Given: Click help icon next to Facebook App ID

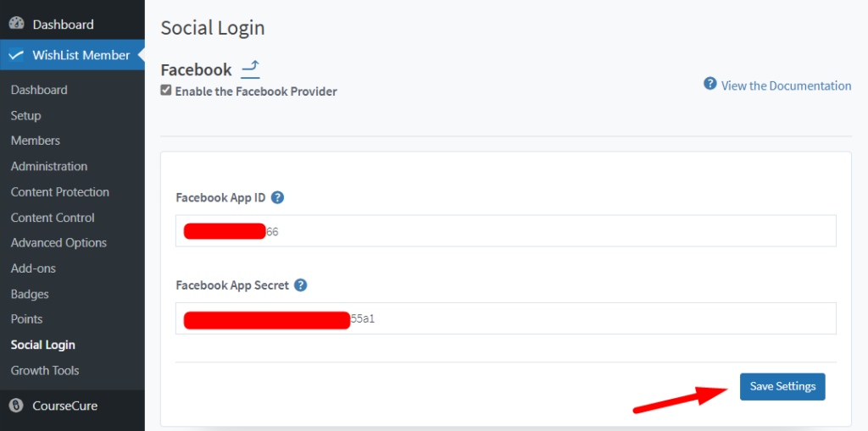Looking at the screenshot, I should (x=278, y=197).
